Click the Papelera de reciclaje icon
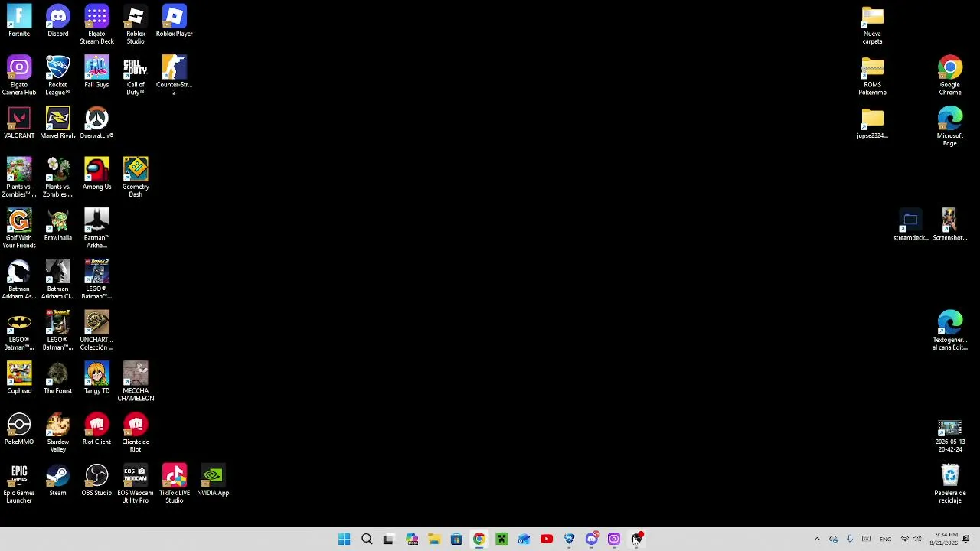This screenshot has width=980, height=551. tap(949, 484)
